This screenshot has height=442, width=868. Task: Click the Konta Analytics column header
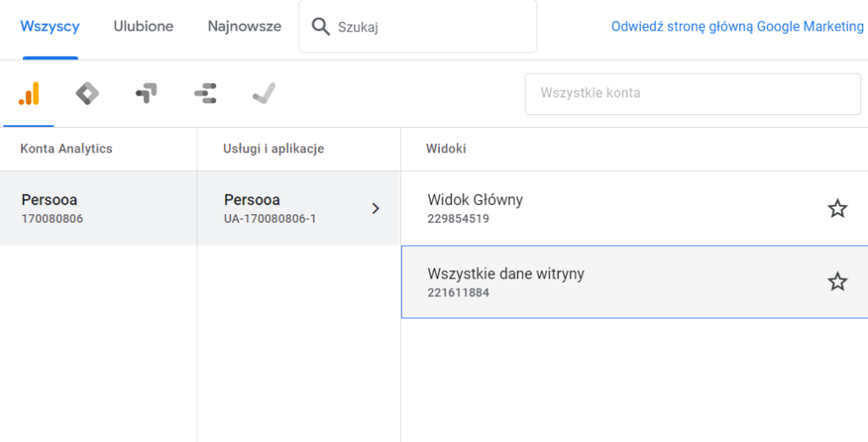point(66,149)
